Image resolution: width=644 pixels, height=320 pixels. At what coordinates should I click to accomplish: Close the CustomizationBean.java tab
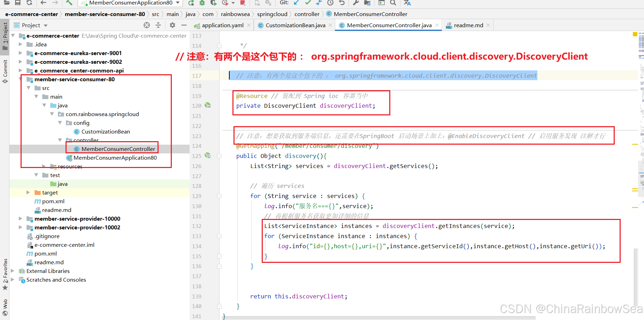(x=330, y=25)
